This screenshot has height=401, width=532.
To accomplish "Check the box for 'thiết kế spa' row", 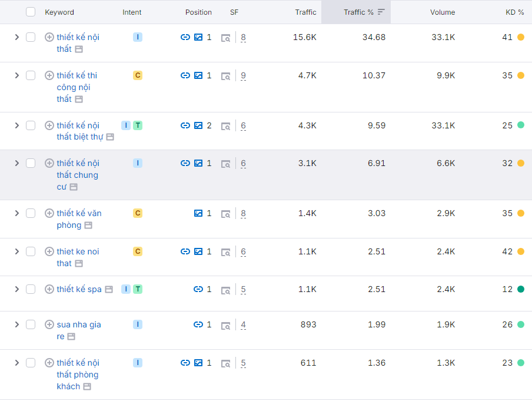I will 31,289.
